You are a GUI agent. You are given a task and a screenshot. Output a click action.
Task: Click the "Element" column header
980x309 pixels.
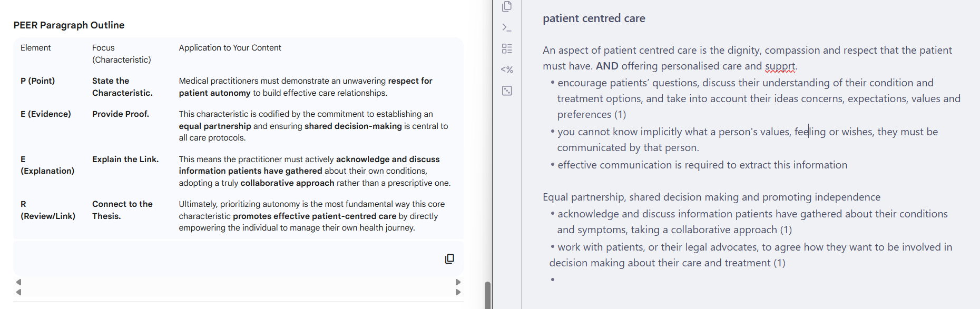36,48
